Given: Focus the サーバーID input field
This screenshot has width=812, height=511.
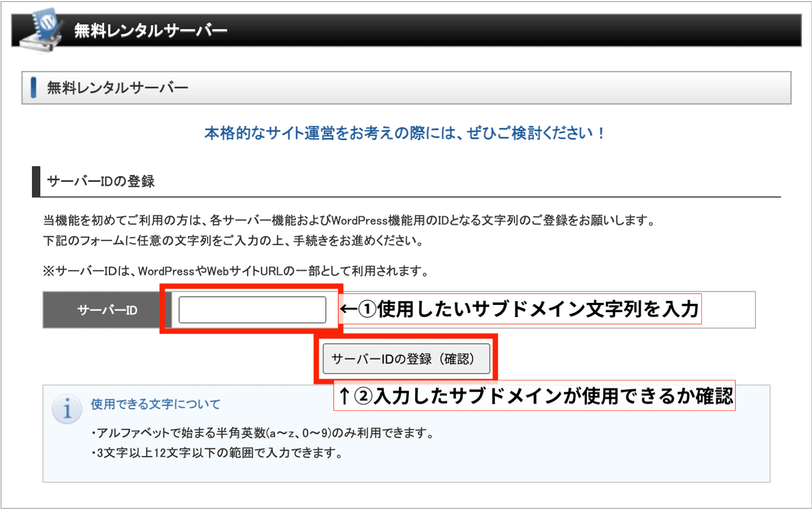Looking at the screenshot, I should [252, 310].
